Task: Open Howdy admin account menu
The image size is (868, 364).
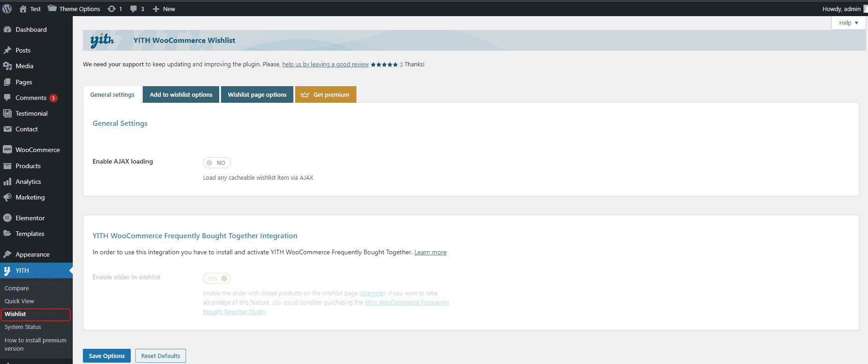Action: click(841, 9)
